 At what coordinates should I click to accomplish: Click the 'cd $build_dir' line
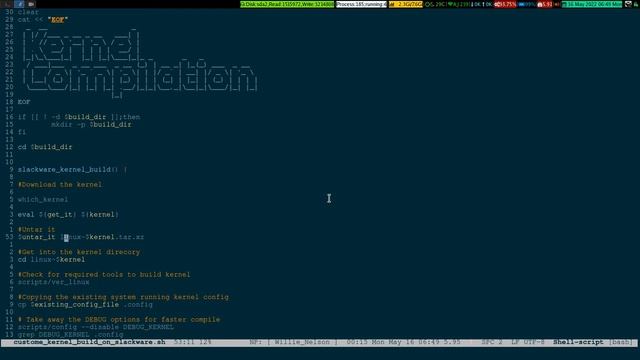(45, 147)
